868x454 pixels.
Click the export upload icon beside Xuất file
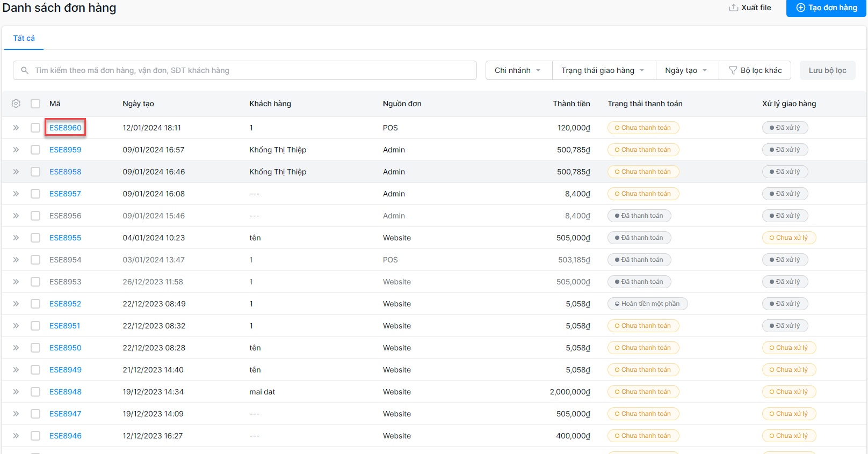733,8
